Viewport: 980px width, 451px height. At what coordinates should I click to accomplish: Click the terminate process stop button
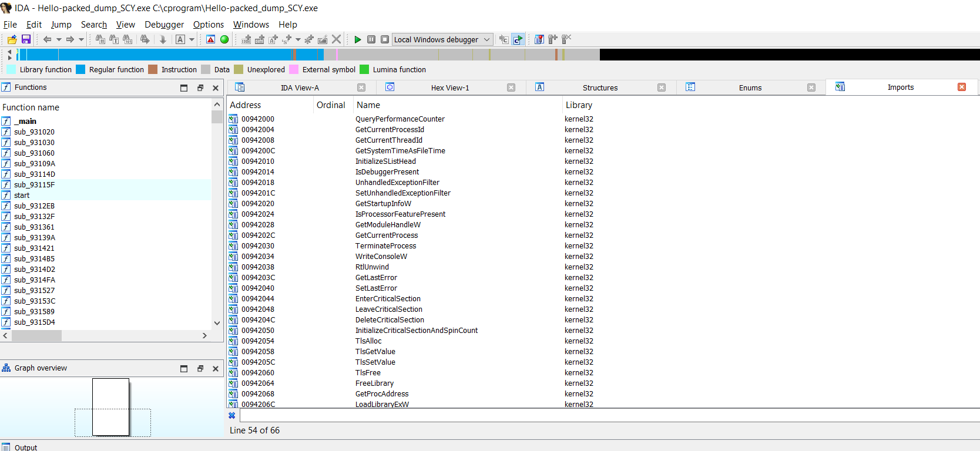tap(385, 39)
